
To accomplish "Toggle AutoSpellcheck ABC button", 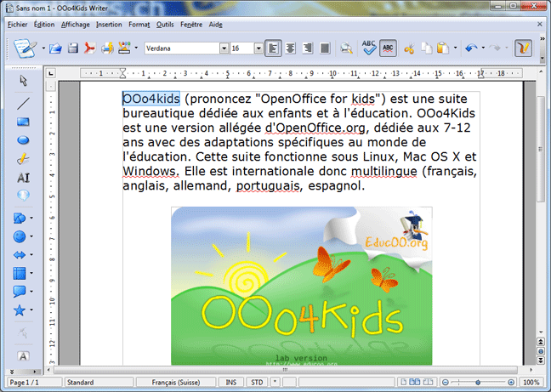I will point(388,48).
